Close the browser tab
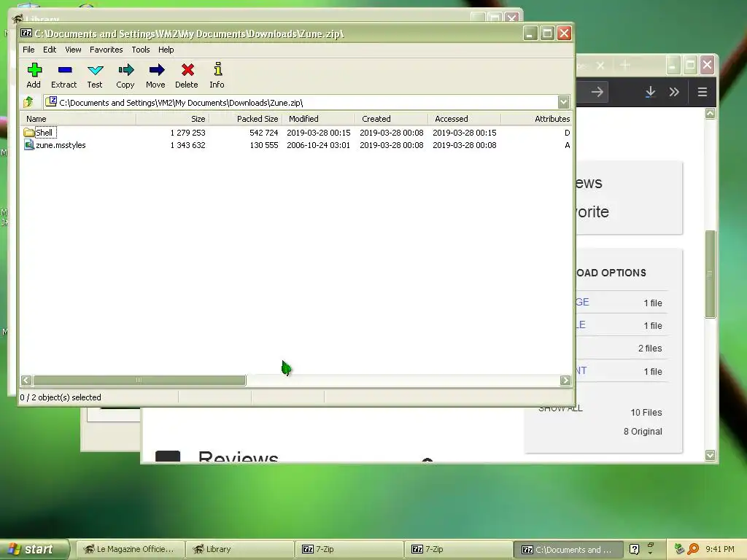Viewport: 747px width, 560px height. (x=600, y=66)
